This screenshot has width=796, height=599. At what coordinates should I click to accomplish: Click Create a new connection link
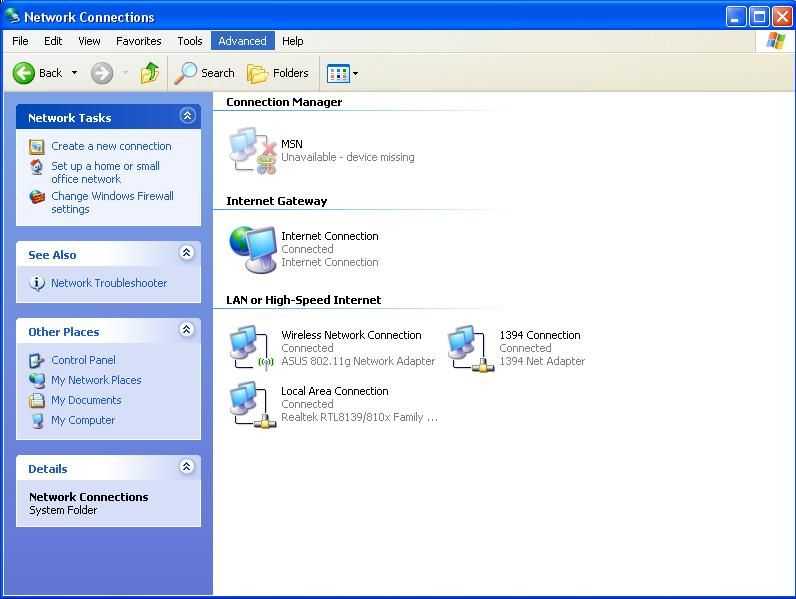point(111,146)
